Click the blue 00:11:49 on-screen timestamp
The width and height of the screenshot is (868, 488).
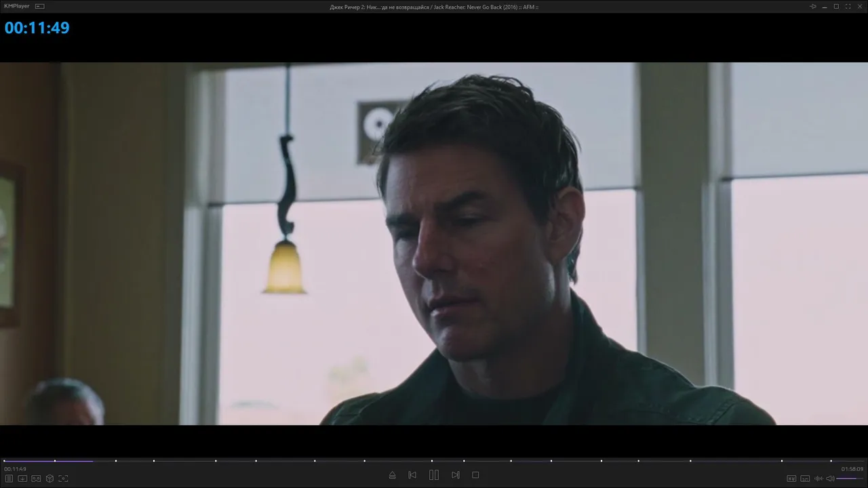(x=37, y=28)
